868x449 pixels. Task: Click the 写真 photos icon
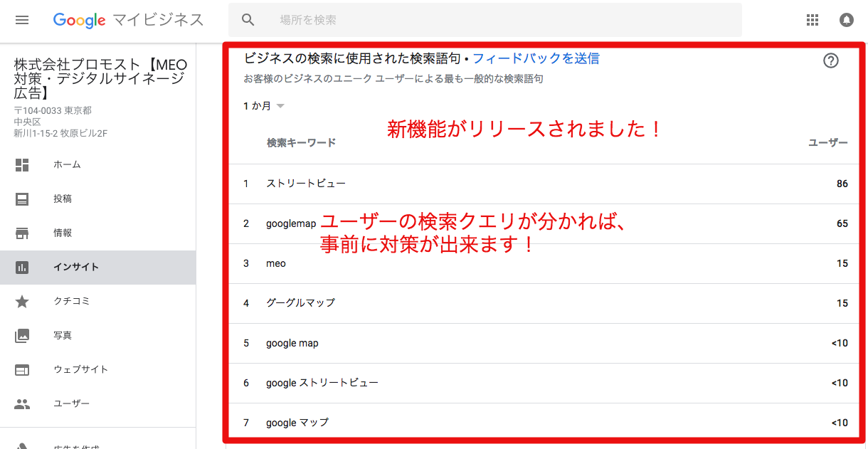(x=22, y=335)
